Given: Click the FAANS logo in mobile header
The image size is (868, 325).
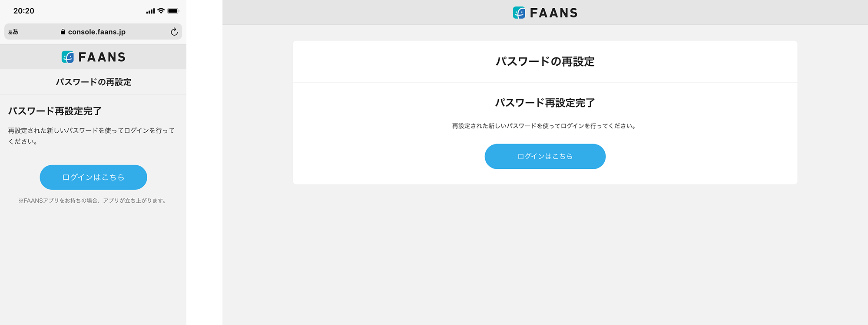Looking at the screenshot, I should click(93, 57).
